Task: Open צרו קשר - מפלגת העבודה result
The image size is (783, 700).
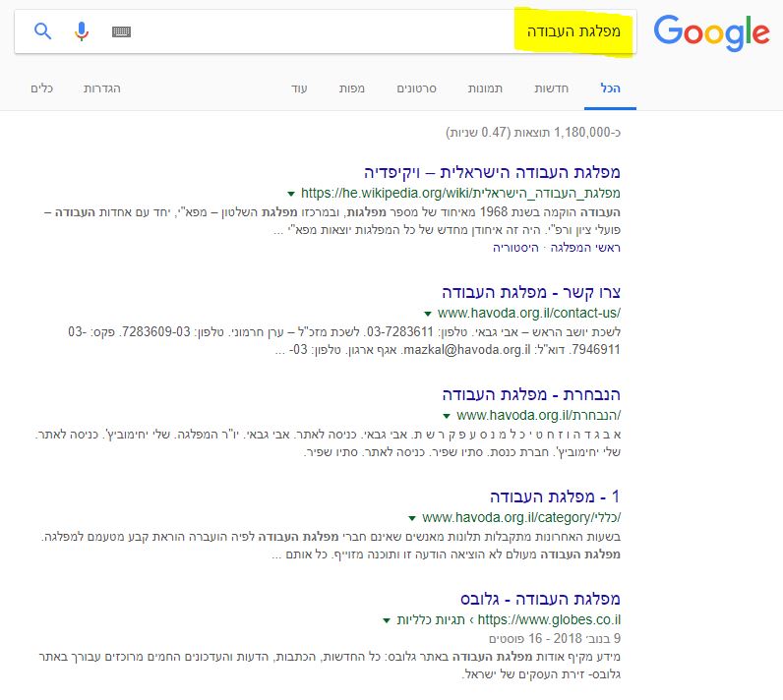Action: tap(531, 292)
